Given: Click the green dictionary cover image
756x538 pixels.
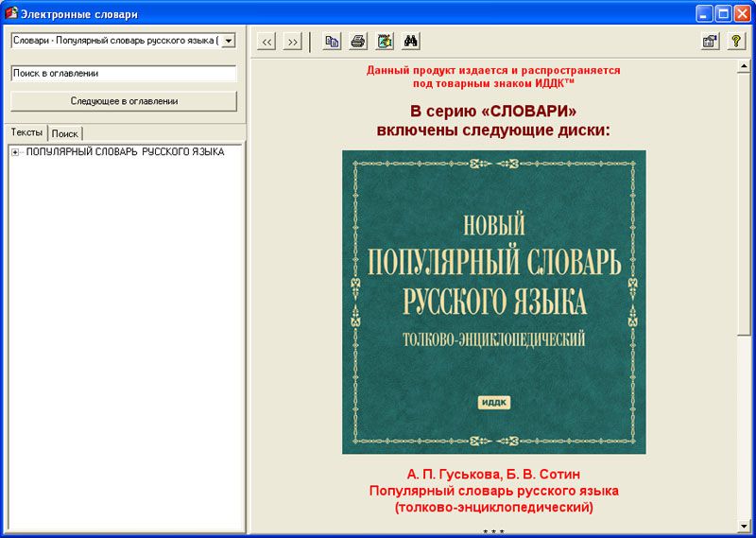Looking at the screenshot, I should pos(493,302).
